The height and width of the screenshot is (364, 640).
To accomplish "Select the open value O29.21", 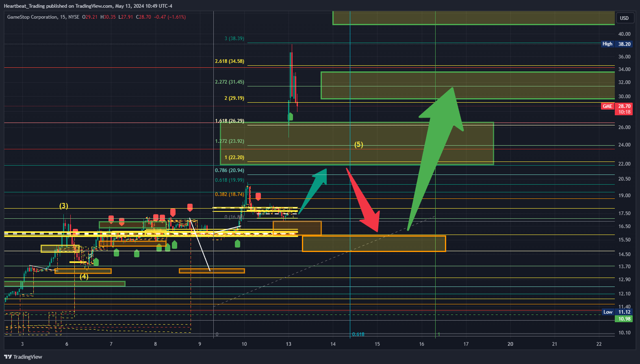I will point(90,17).
